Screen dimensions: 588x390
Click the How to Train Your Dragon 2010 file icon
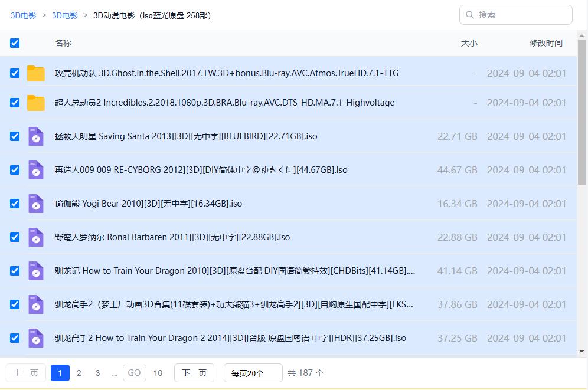(36, 271)
